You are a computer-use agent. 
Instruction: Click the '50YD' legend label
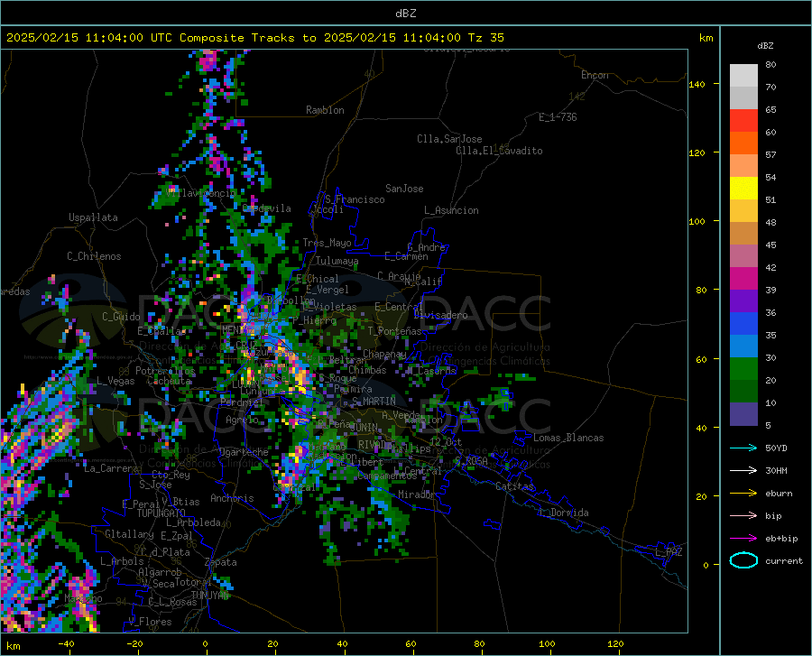click(x=776, y=448)
